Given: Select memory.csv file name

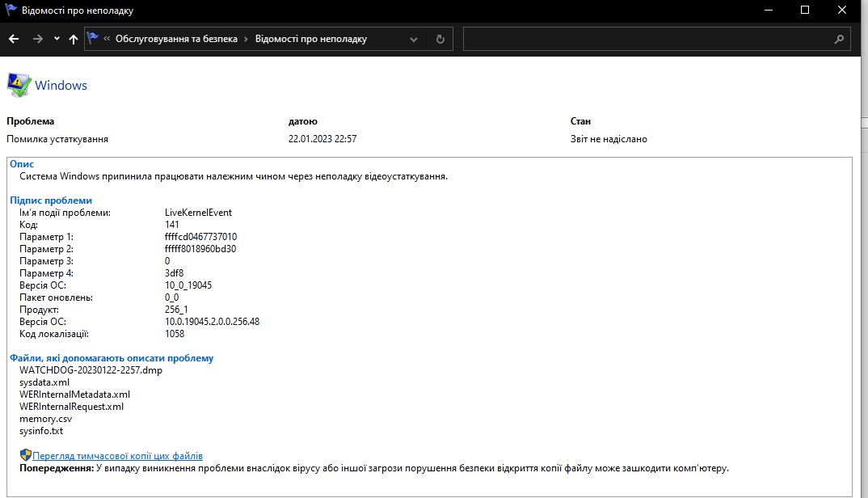Looking at the screenshot, I should coord(45,419).
